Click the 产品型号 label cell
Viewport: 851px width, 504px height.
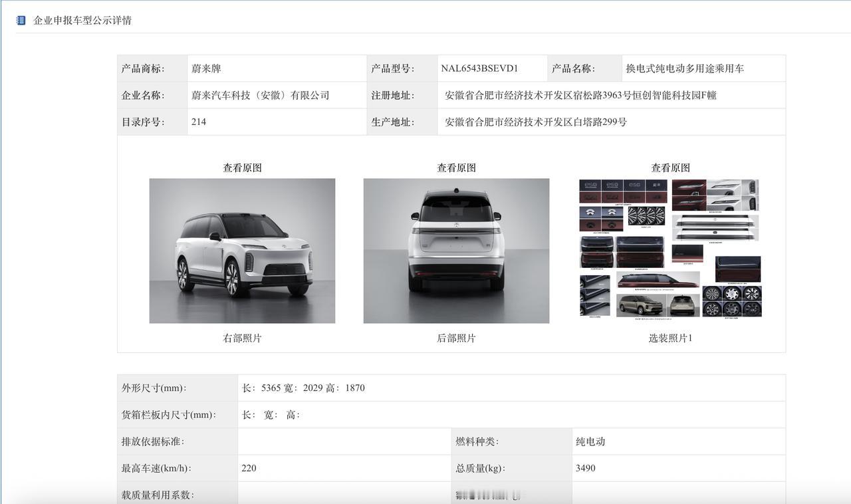click(x=402, y=68)
